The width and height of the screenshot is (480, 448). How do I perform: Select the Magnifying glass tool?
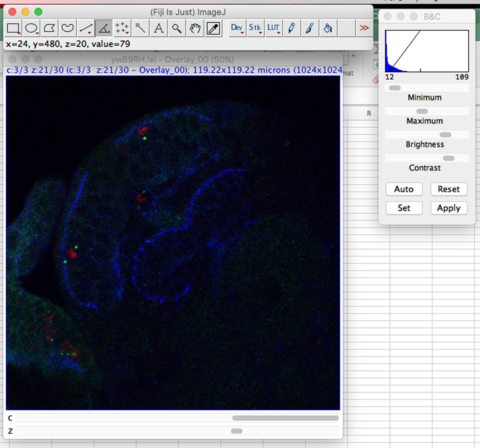pos(177,28)
